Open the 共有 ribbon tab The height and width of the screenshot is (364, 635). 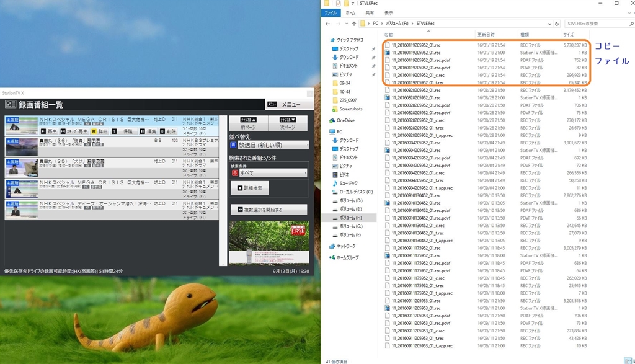click(x=370, y=13)
